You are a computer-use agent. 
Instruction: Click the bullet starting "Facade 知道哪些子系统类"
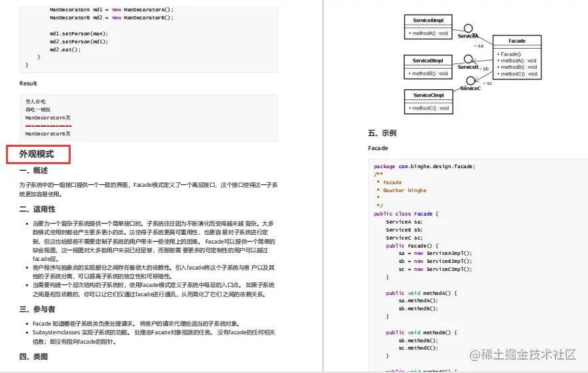(136, 324)
